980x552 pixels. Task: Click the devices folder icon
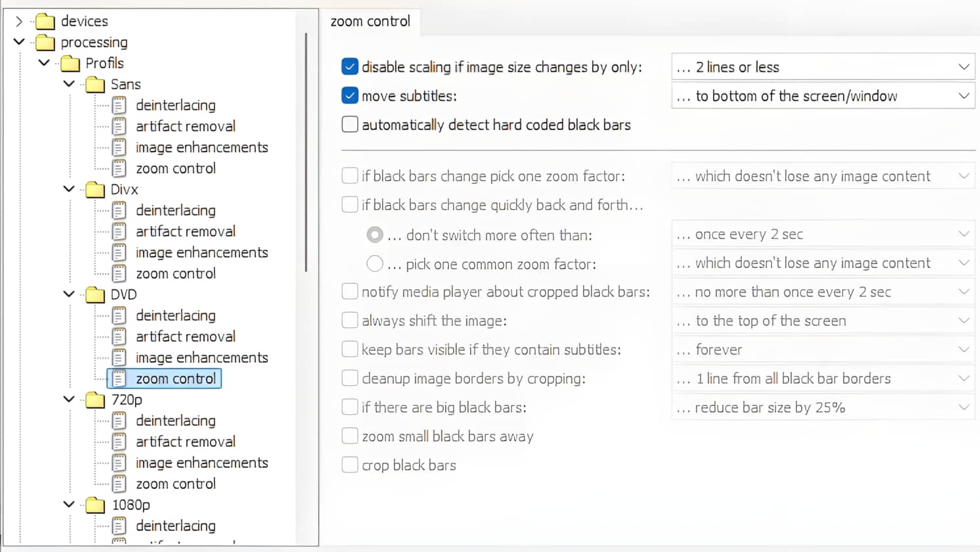pyautogui.click(x=45, y=22)
